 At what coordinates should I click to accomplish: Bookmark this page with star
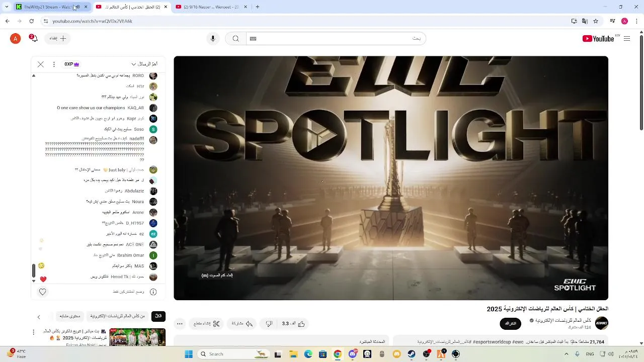pyautogui.click(x=596, y=21)
